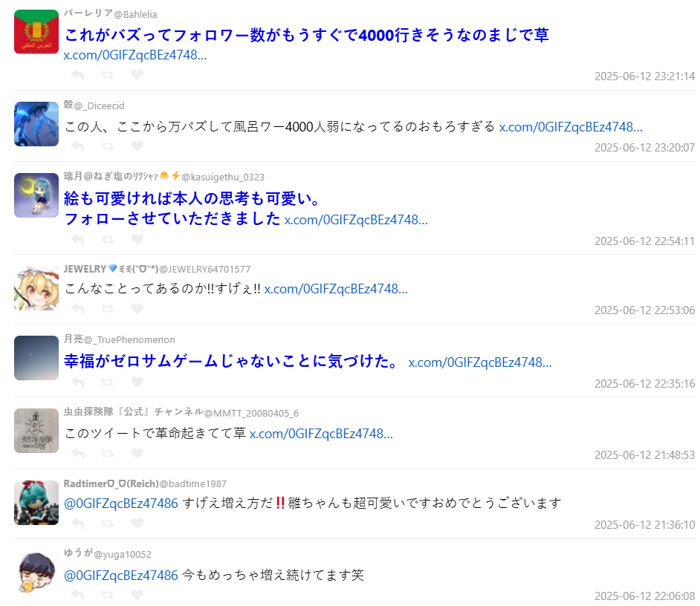Viewport: 700px width, 606px height.
Task: Open the jellyfish avatar of _Diceecid
Action: coord(36,124)
